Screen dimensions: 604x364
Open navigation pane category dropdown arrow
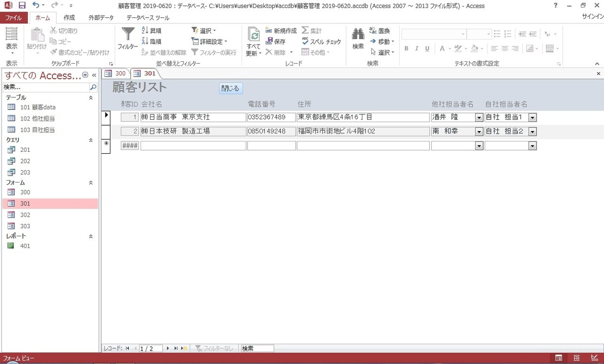[x=85, y=75]
